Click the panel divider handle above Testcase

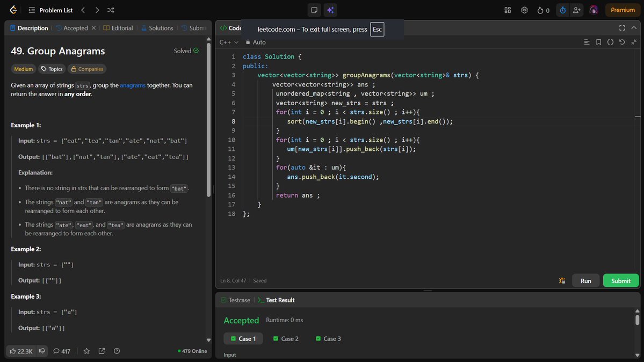click(428, 291)
